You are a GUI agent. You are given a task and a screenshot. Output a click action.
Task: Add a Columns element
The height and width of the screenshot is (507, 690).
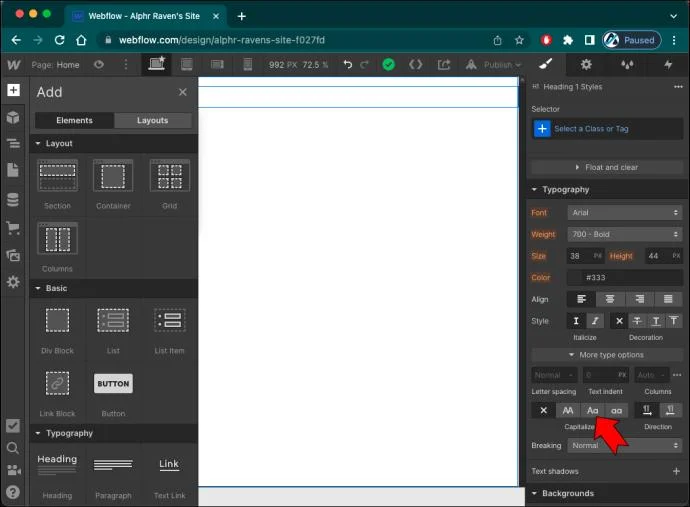point(57,247)
